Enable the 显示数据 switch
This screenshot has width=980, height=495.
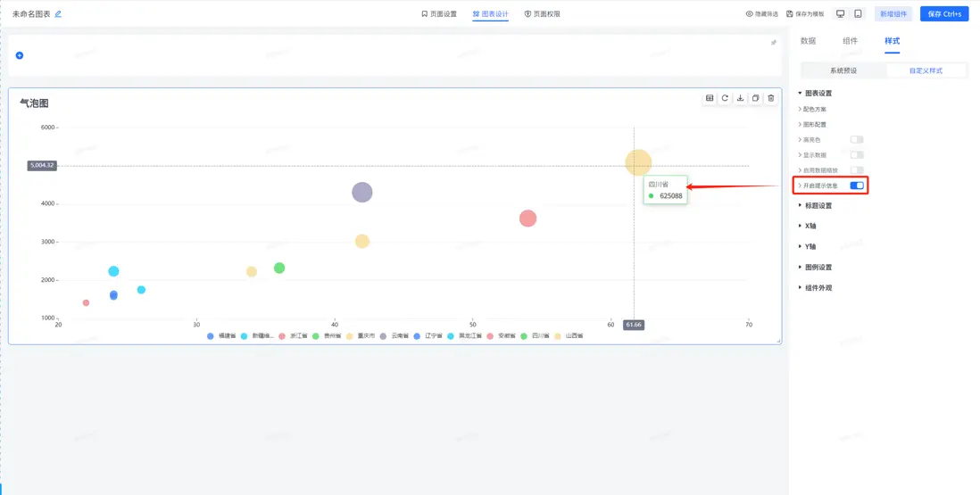[857, 155]
